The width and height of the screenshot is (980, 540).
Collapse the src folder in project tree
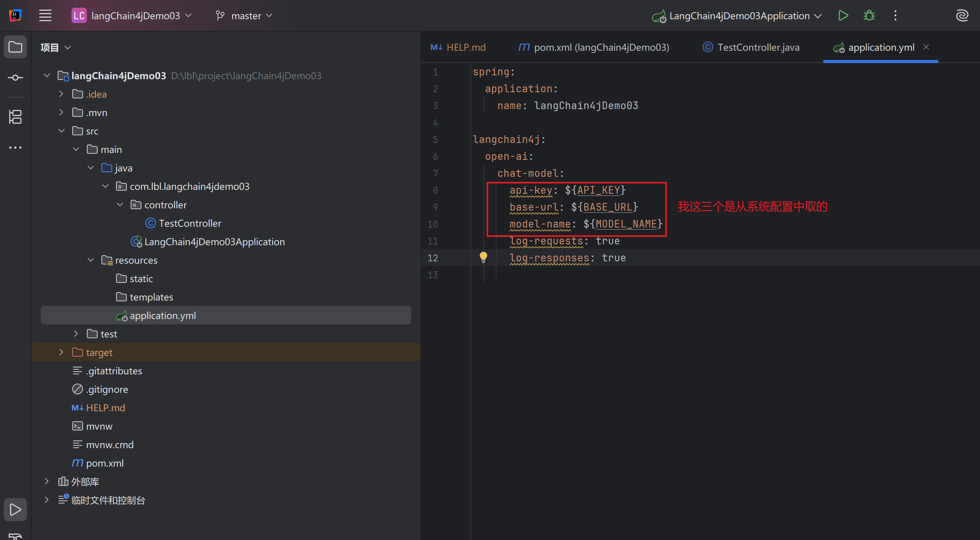[x=61, y=131]
